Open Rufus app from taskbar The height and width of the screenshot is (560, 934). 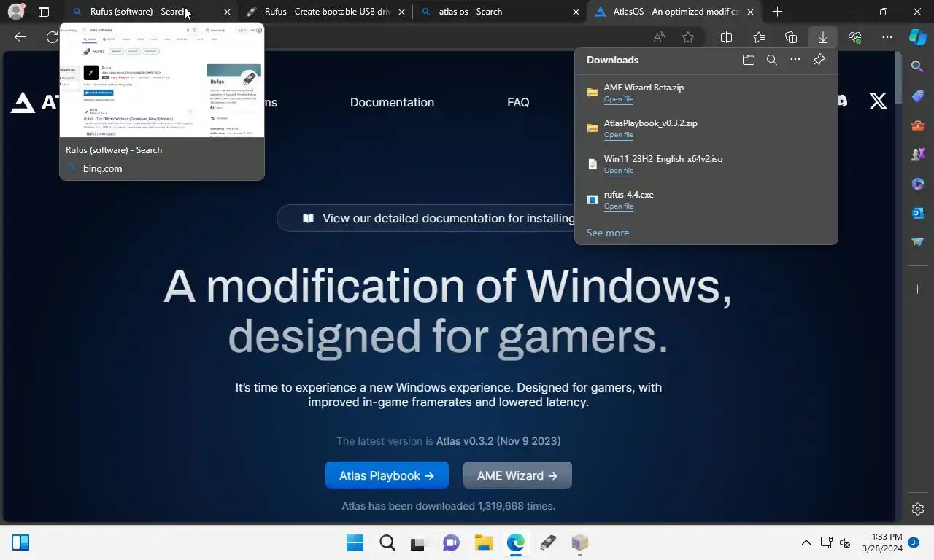(547, 542)
